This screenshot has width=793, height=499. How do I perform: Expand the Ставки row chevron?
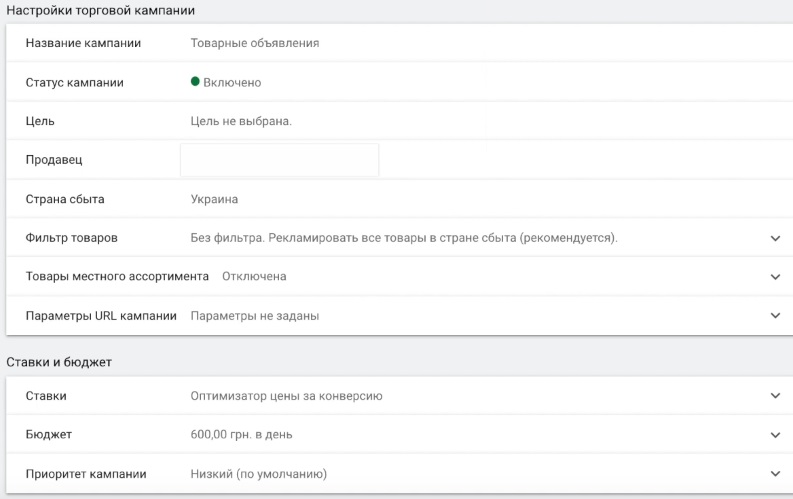[775, 396]
